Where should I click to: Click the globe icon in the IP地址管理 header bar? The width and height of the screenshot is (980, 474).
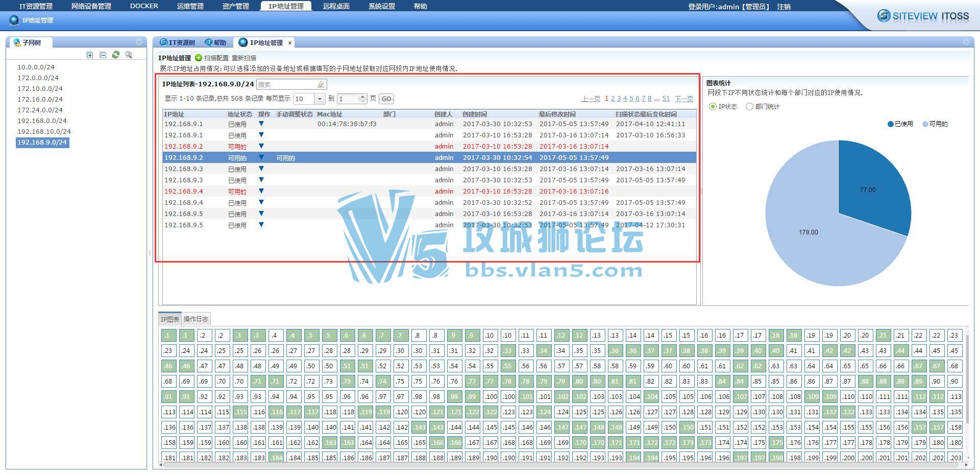point(14,20)
